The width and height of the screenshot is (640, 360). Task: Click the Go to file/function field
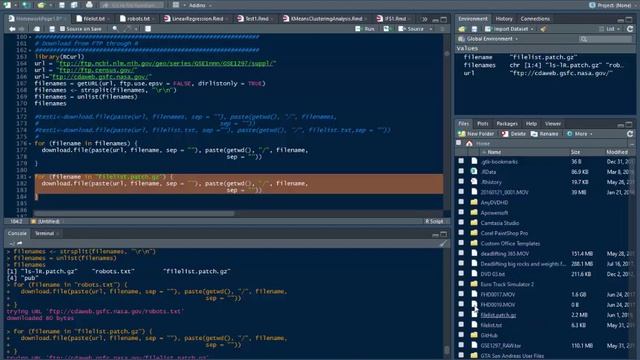131,5
